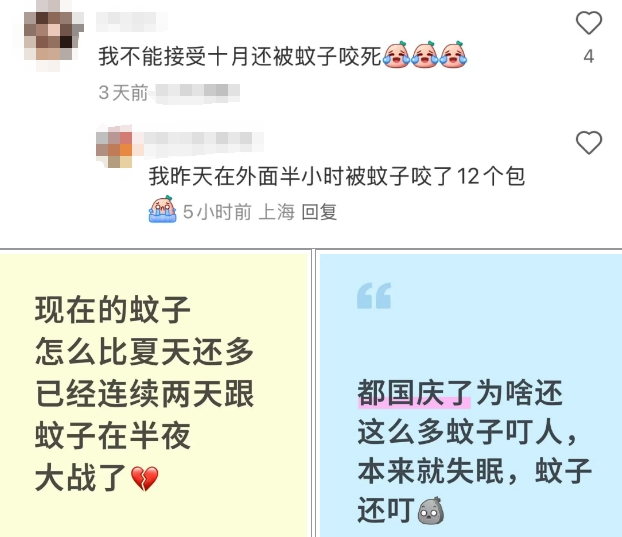The width and height of the screenshot is (622, 537).
Task: Open the first commenter's pixelated avatar
Action: (54, 36)
